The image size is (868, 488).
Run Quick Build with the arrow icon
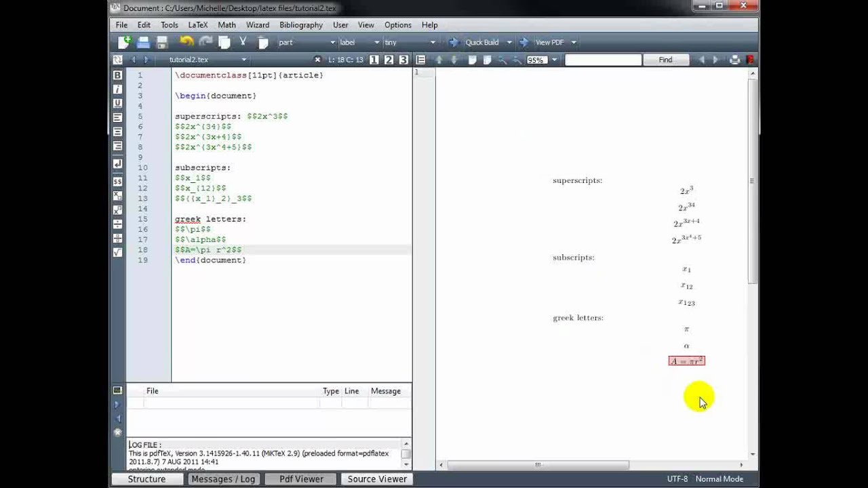pos(453,42)
